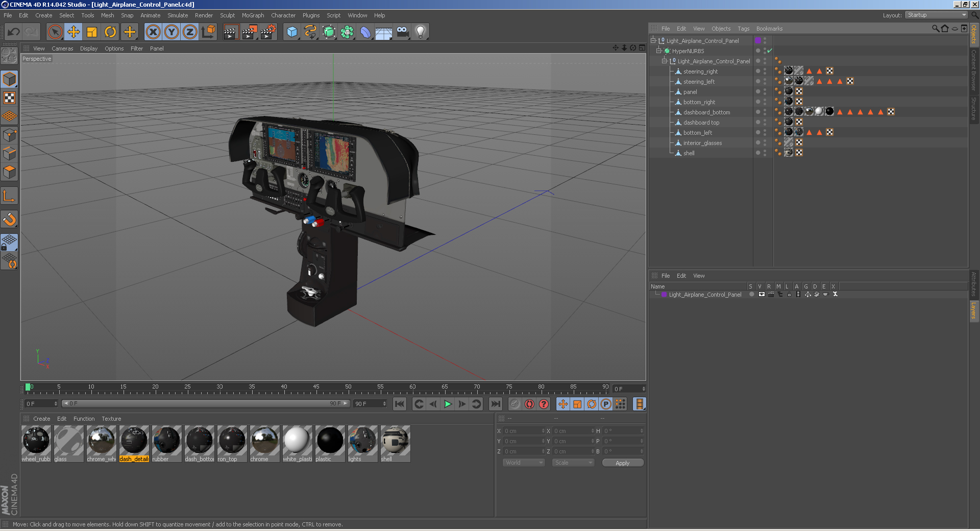Enable Points mode
Viewport: 980px width, 531px height.
(x=9, y=135)
